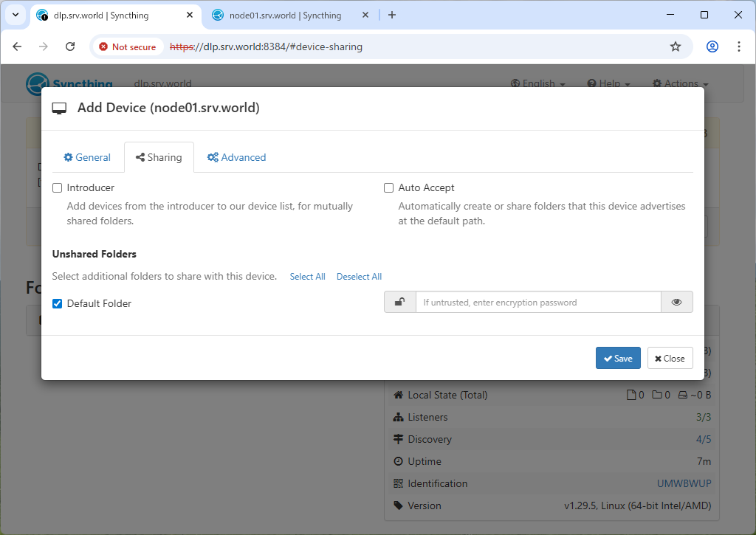756x535 pixels.
Task: Open the English language dropdown
Action: point(538,83)
